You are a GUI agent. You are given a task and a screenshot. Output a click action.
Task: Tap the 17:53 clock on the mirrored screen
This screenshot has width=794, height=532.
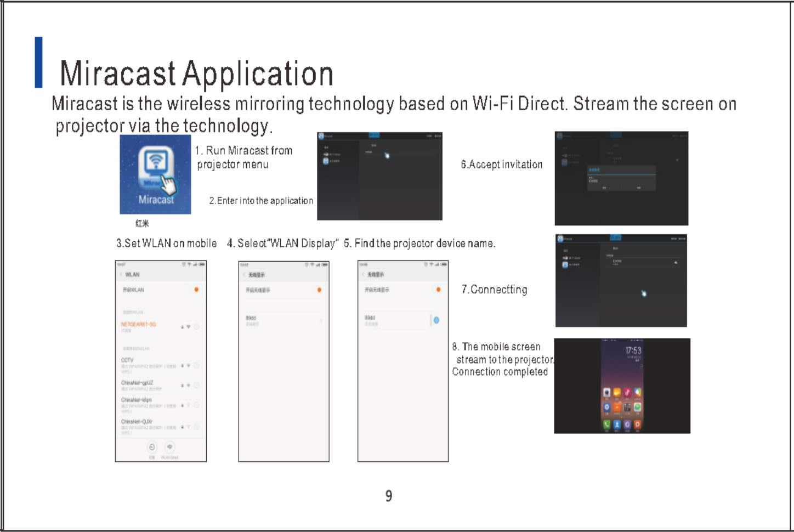[633, 350]
